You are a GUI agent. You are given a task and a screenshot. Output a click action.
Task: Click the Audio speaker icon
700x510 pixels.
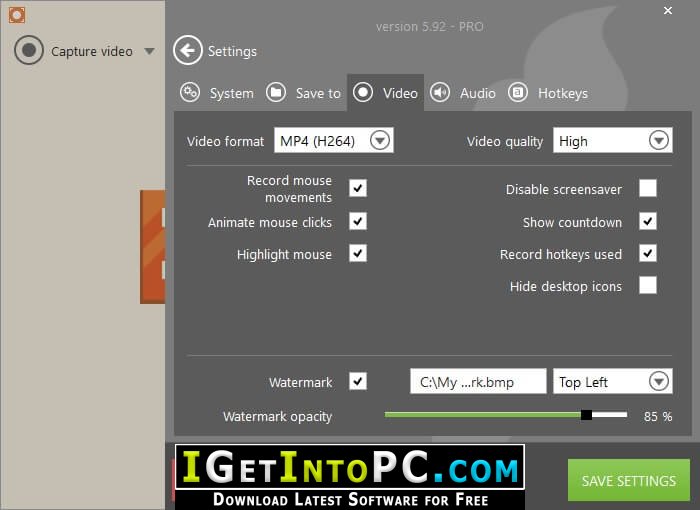point(440,93)
